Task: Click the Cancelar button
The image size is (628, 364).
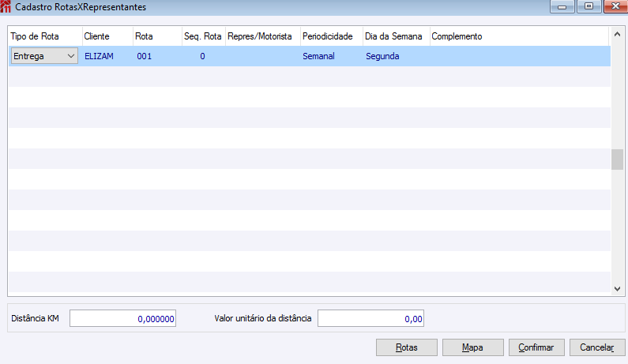Action: tap(596, 347)
